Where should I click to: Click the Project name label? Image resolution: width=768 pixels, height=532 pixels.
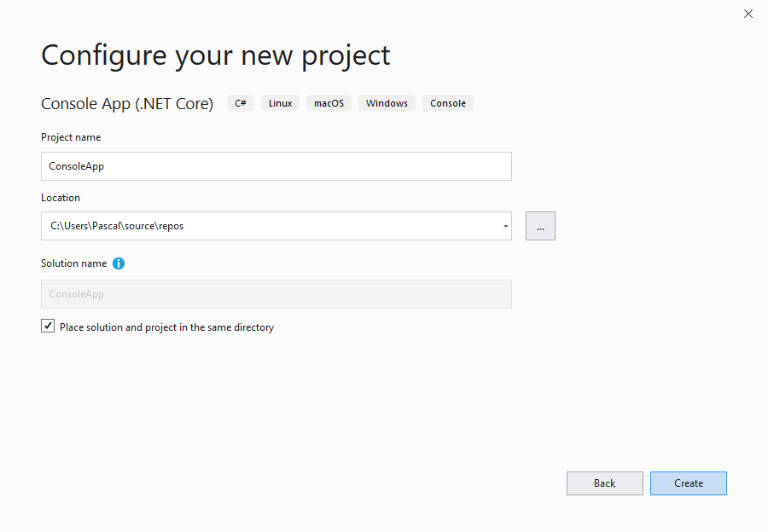(71, 137)
